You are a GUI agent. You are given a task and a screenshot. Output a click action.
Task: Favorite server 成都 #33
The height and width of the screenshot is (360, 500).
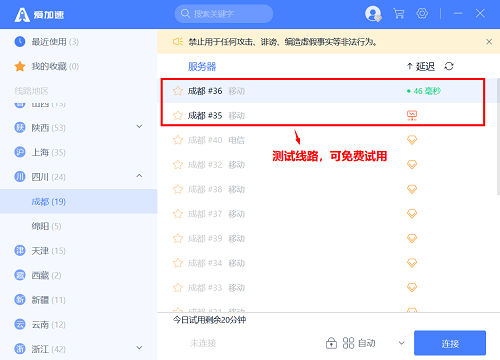pyautogui.click(x=178, y=288)
